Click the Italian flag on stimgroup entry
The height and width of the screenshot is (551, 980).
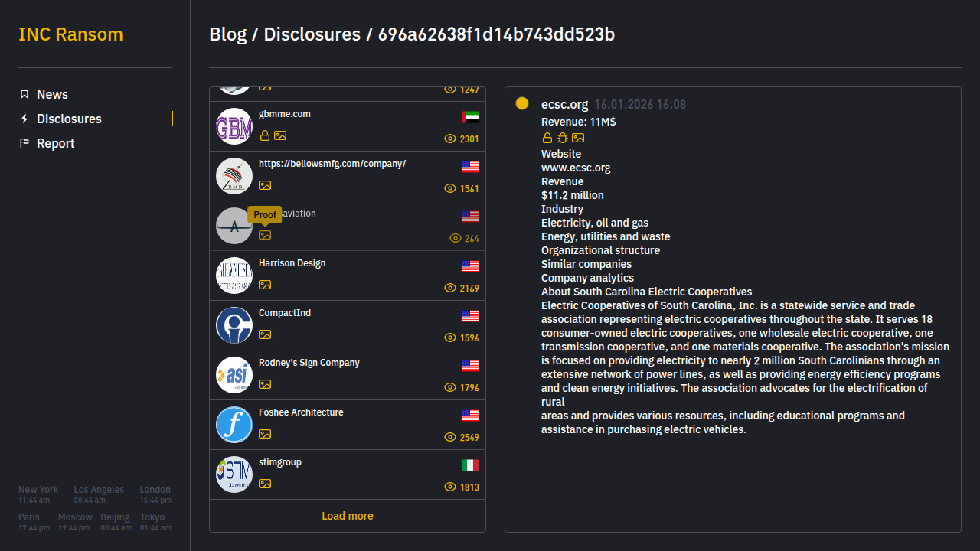click(x=470, y=465)
